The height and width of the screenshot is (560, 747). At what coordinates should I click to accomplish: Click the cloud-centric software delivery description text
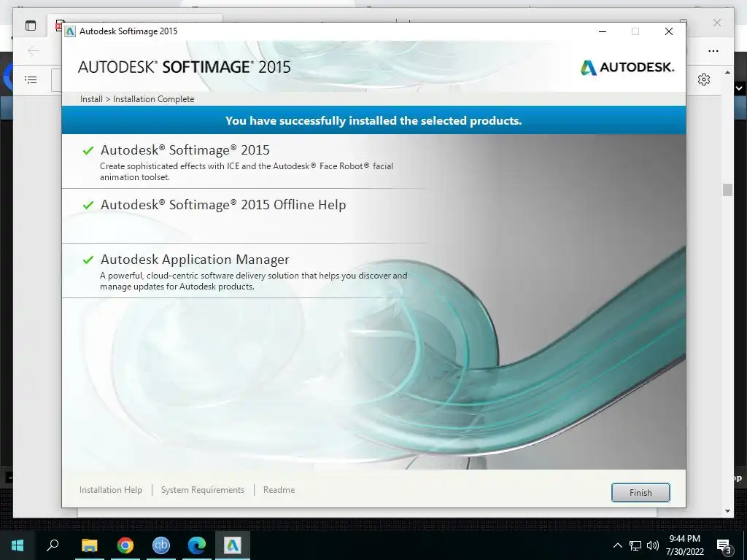(x=253, y=281)
